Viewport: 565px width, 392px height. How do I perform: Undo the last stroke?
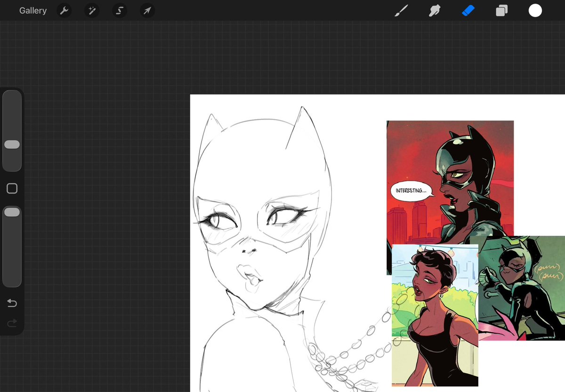tap(12, 303)
